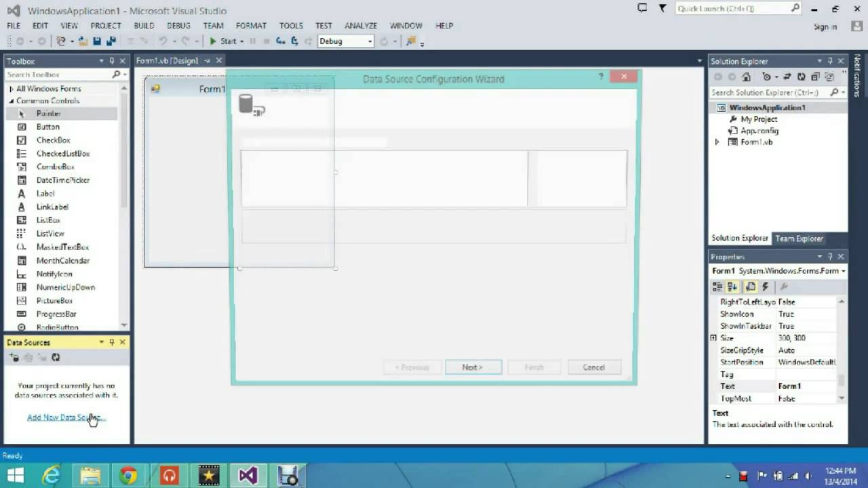Click the wizard help question mark button
Screen dimensions: 868x488
(x=601, y=77)
